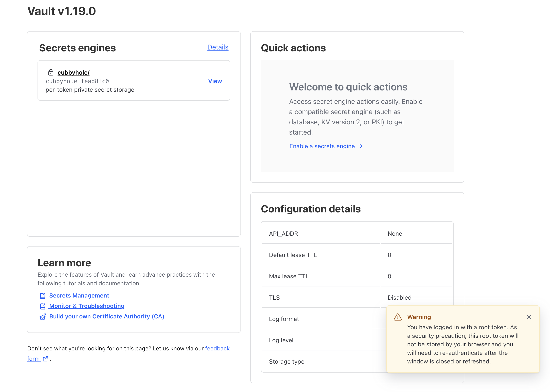The height and width of the screenshot is (392, 550).
Task: Click View for the cubbyhole engine
Action: tap(215, 81)
